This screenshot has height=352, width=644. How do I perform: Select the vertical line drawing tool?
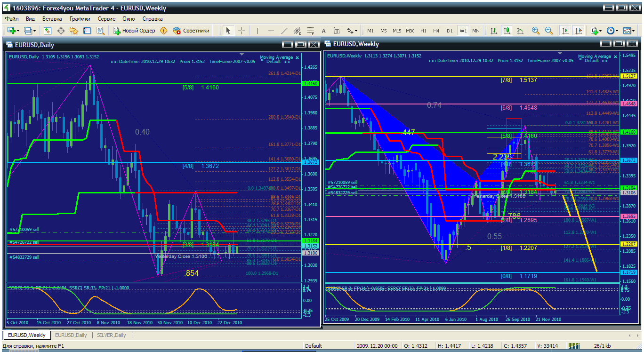tap(258, 31)
